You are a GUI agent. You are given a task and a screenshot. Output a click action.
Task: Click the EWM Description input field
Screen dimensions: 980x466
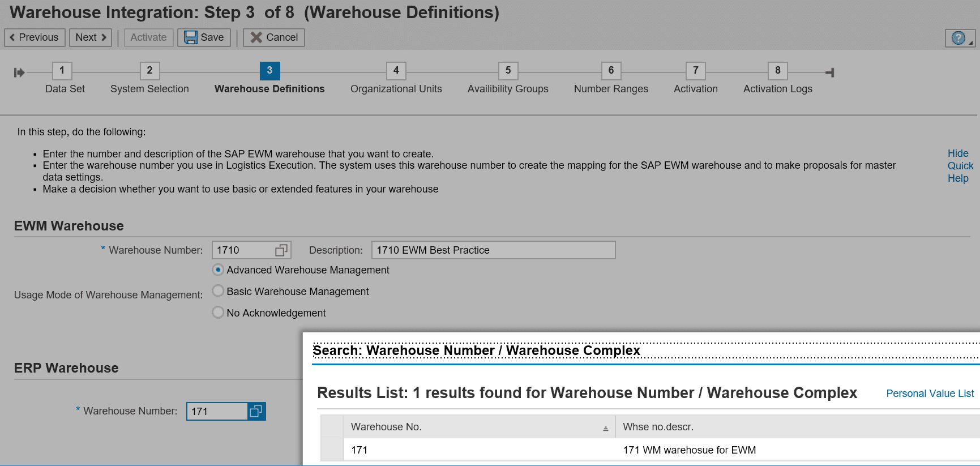[493, 250]
